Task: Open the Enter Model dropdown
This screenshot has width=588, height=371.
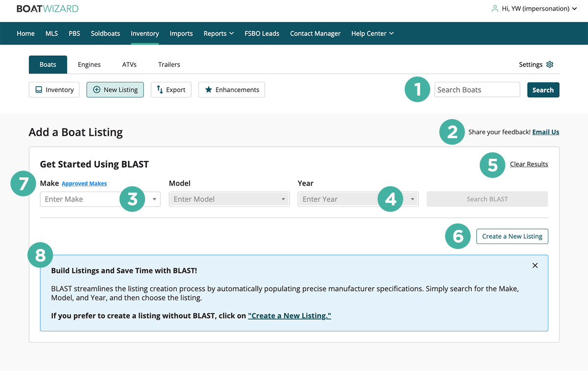Action: (229, 199)
